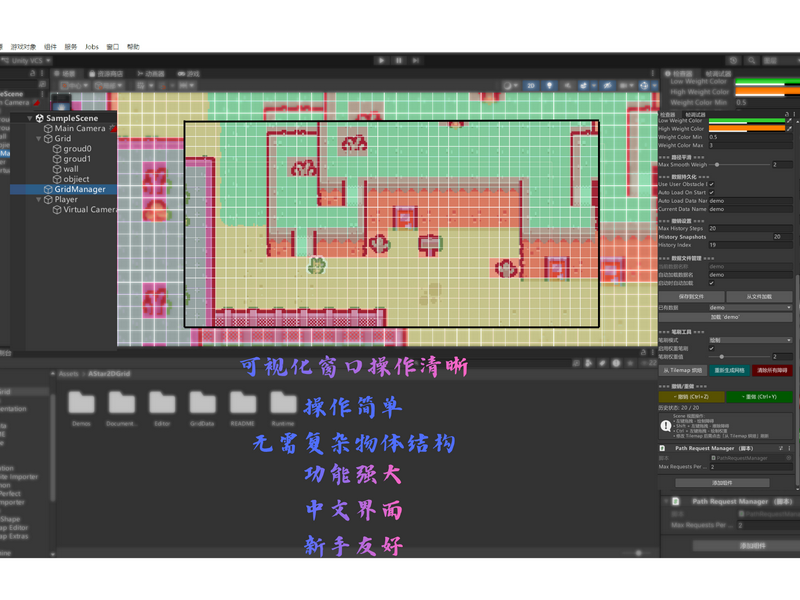The width and height of the screenshot is (800, 600).
Task: Click the Current Data Name field
Action: coord(751,209)
